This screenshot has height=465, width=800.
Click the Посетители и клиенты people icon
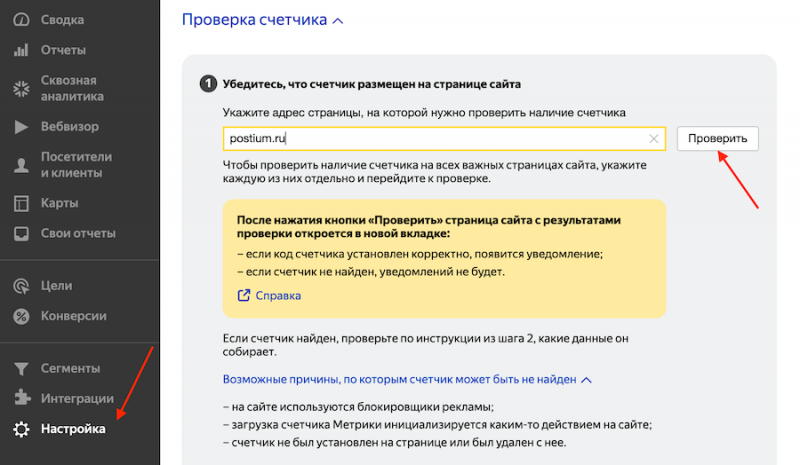pos(20,165)
